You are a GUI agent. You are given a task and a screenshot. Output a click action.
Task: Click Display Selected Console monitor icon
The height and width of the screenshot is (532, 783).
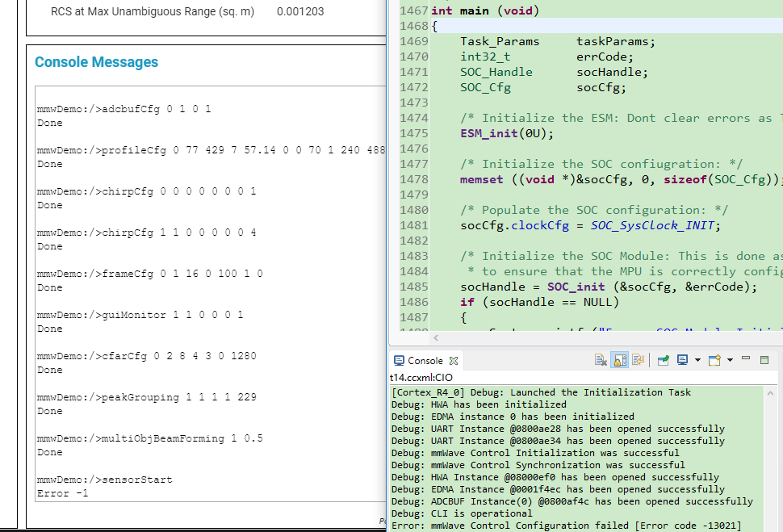(x=682, y=360)
